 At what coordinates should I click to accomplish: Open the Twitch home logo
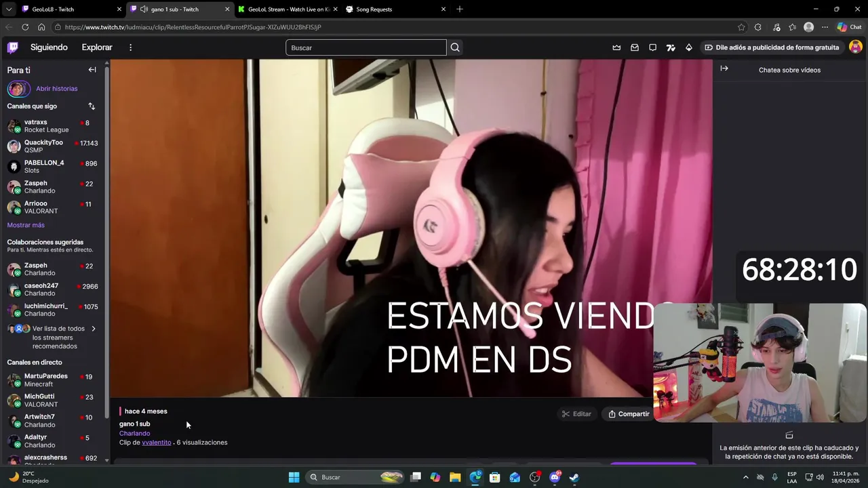pos(13,47)
